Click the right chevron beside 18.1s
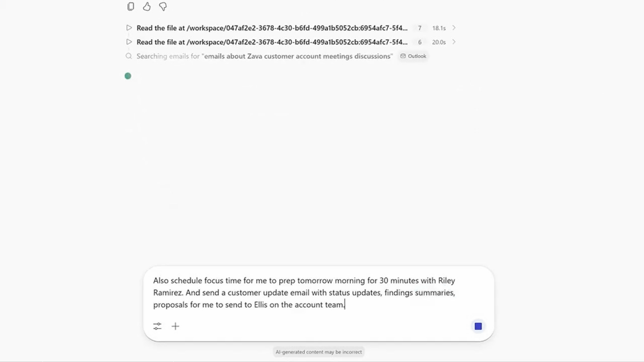 (x=454, y=28)
